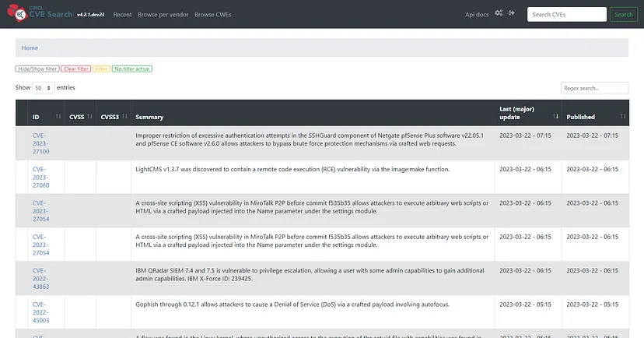The height and width of the screenshot is (338, 644).
Task: Open the CVE-2023-27100 entry link
Action: [40, 143]
